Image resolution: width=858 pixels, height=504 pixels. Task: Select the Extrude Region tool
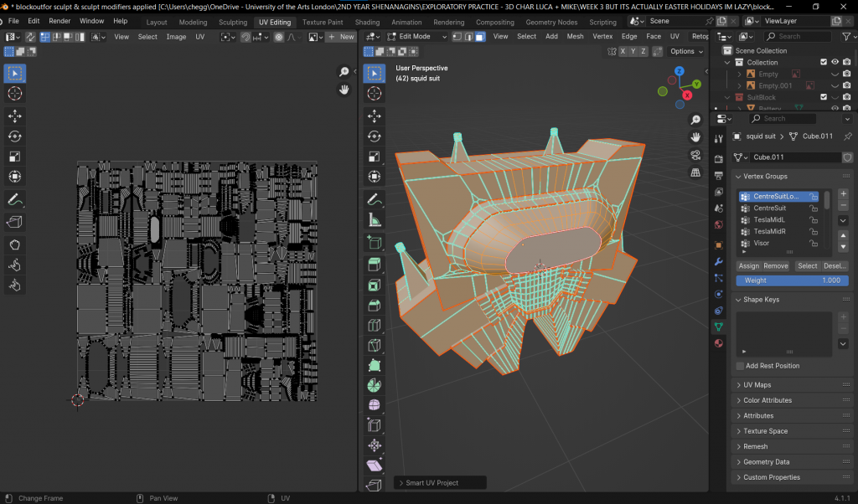pyautogui.click(x=375, y=265)
